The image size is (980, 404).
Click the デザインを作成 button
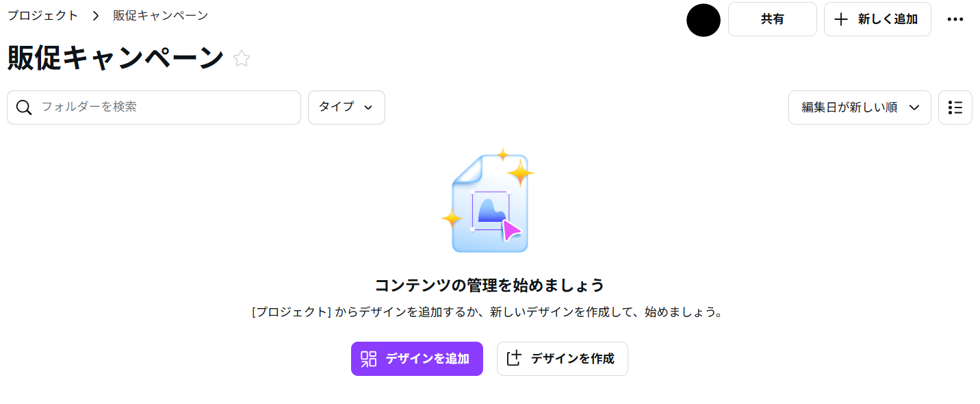[562, 359]
